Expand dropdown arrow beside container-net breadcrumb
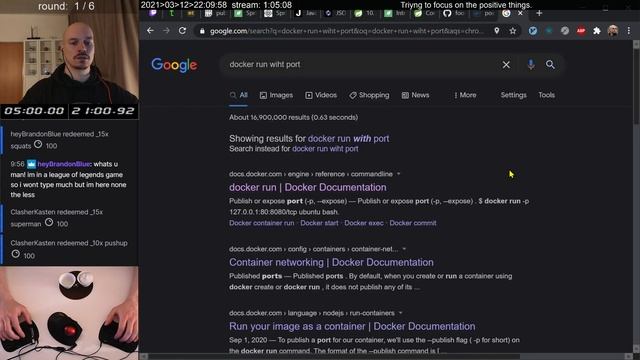The image size is (640, 360). (x=404, y=249)
